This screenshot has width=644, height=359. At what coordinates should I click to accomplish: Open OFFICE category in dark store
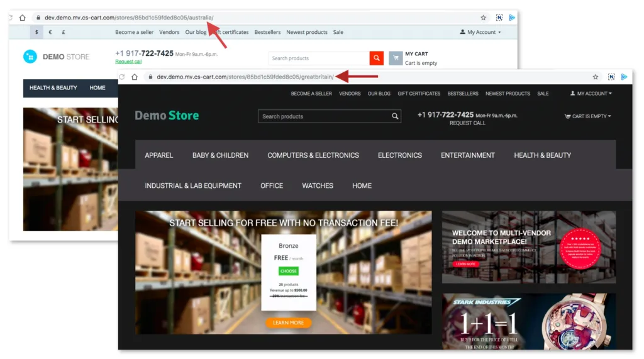pos(272,185)
